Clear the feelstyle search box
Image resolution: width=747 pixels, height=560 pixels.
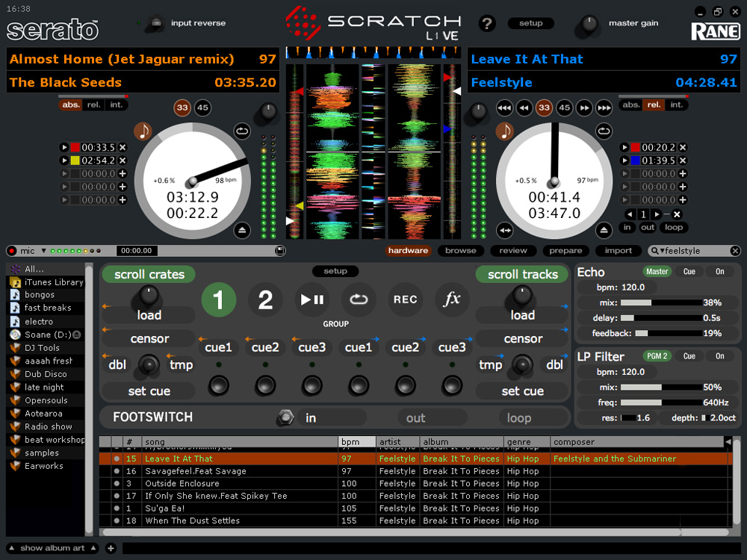(x=735, y=250)
